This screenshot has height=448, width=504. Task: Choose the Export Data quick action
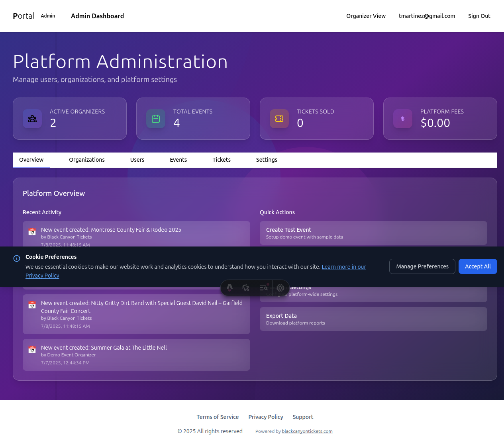click(373, 319)
